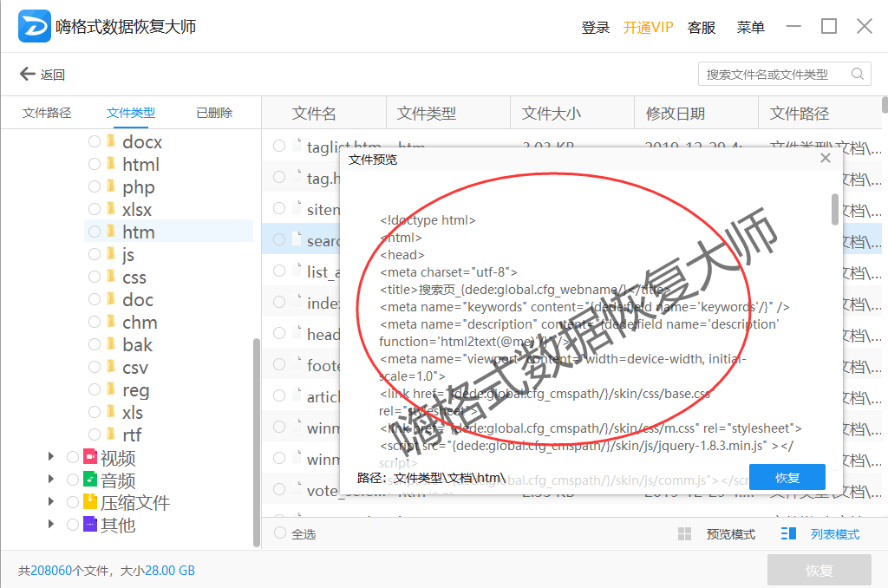Click the search magnifier icon
The image size is (888, 588).
[x=858, y=74]
